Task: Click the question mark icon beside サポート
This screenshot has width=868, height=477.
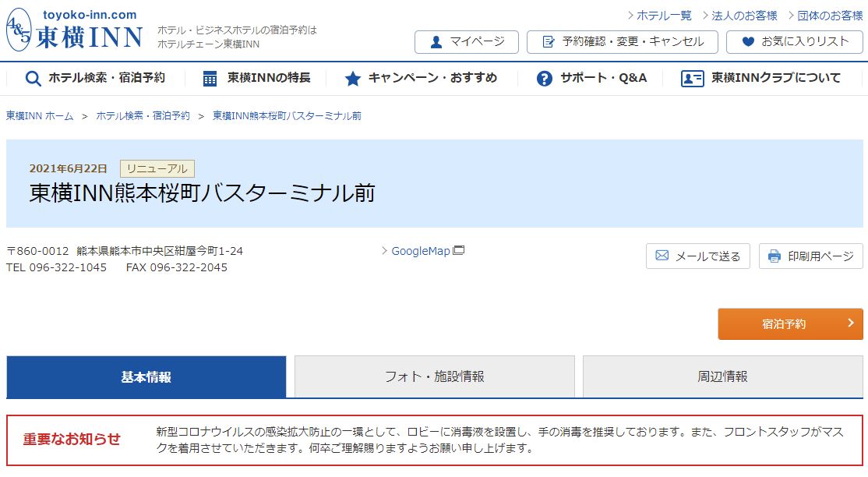Action: click(x=544, y=79)
